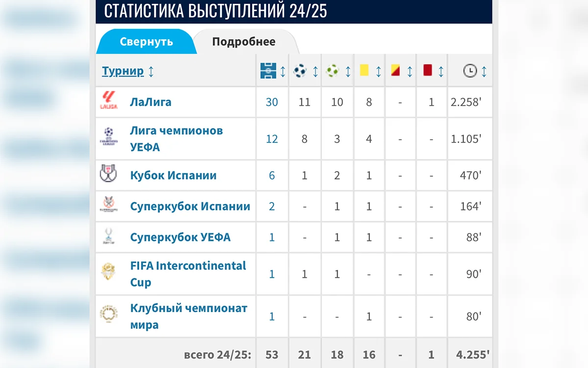
Task: Click the Copa del Rey trophy icon
Action: click(110, 175)
